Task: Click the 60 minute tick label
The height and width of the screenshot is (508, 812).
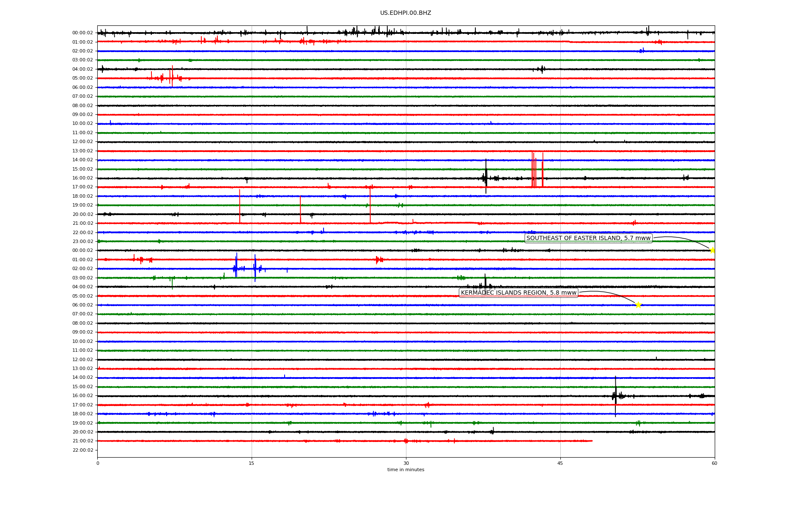Action: (714, 463)
